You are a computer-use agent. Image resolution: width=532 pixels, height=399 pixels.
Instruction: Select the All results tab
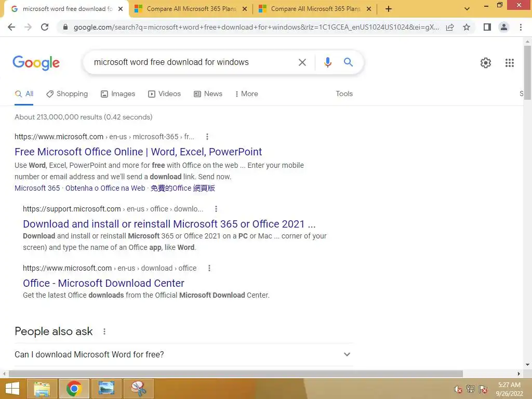coord(24,94)
